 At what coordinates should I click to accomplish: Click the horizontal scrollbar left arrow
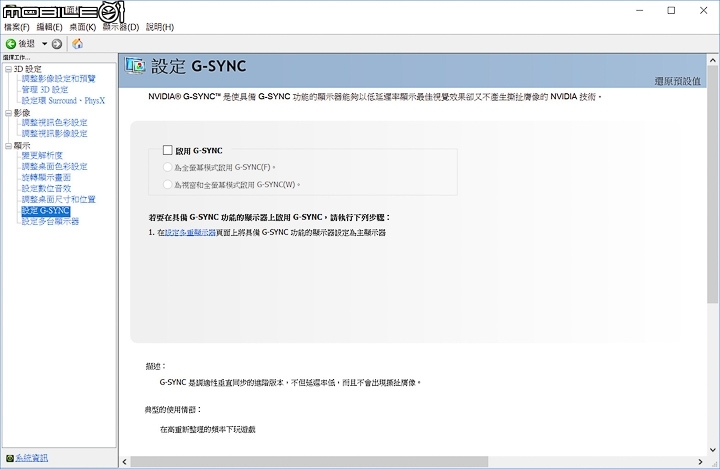tap(124, 462)
